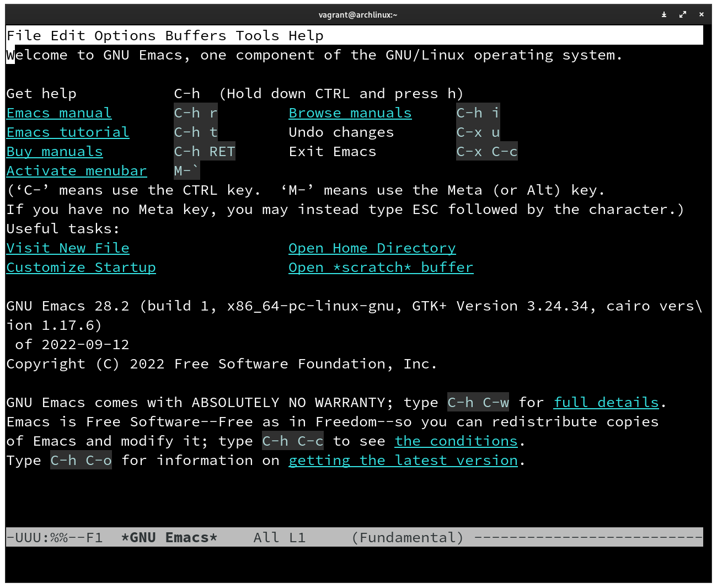This screenshot has height=588, width=717.
Task: Click the of 2022-09-12 build date line
Action: tap(72, 345)
